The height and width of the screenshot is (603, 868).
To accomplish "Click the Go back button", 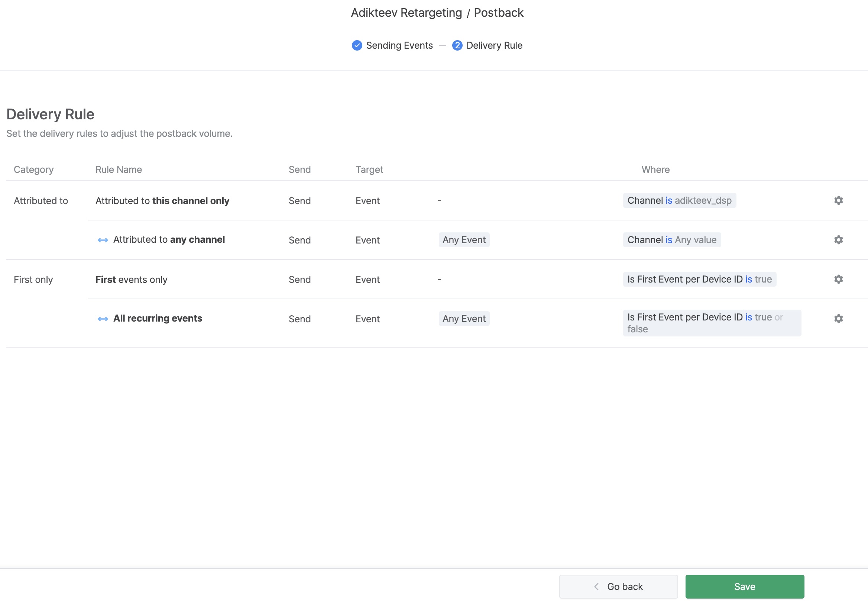I will [x=618, y=586].
